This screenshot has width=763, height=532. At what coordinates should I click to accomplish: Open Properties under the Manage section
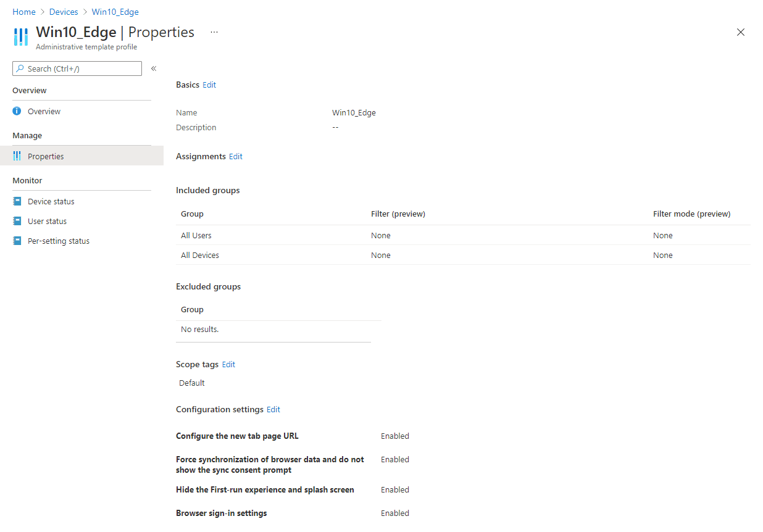(x=47, y=156)
